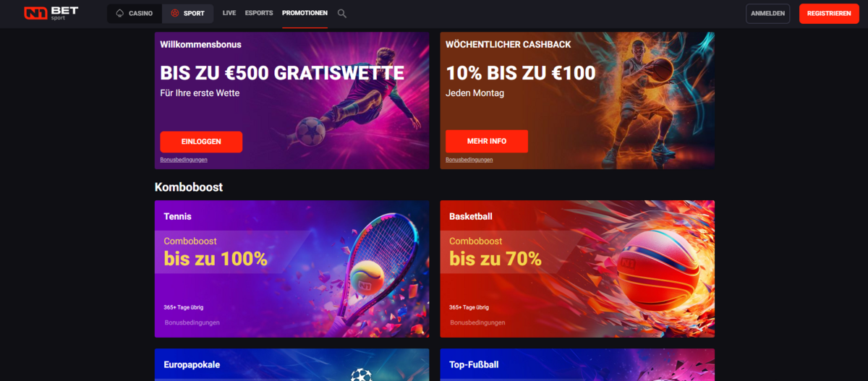The image size is (868, 381).
Task: Click the Anmelden button
Action: click(768, 14)
